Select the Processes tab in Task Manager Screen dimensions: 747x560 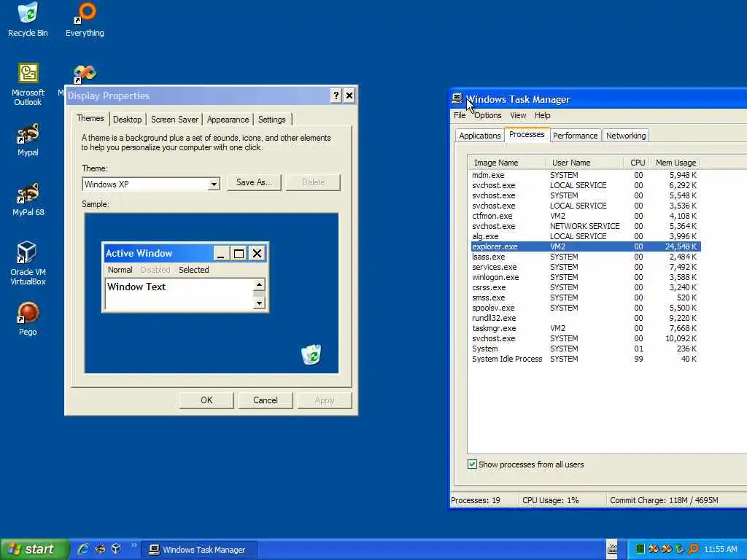[x=527, y=134]
